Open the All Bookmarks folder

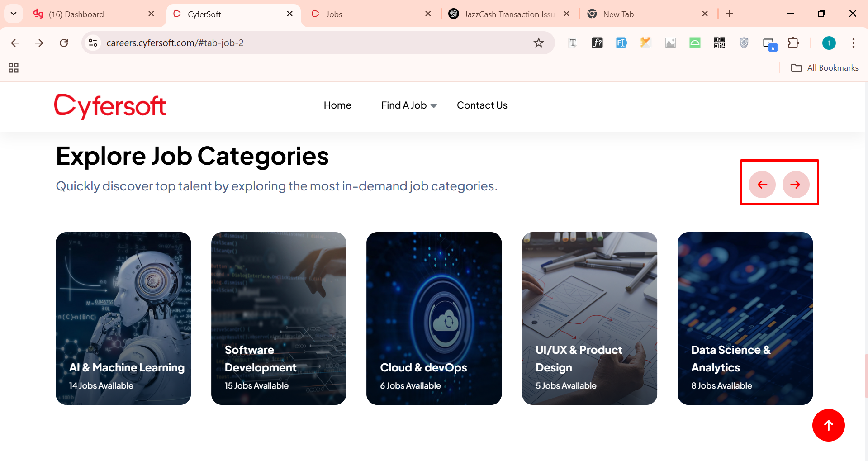coord(825,68)
